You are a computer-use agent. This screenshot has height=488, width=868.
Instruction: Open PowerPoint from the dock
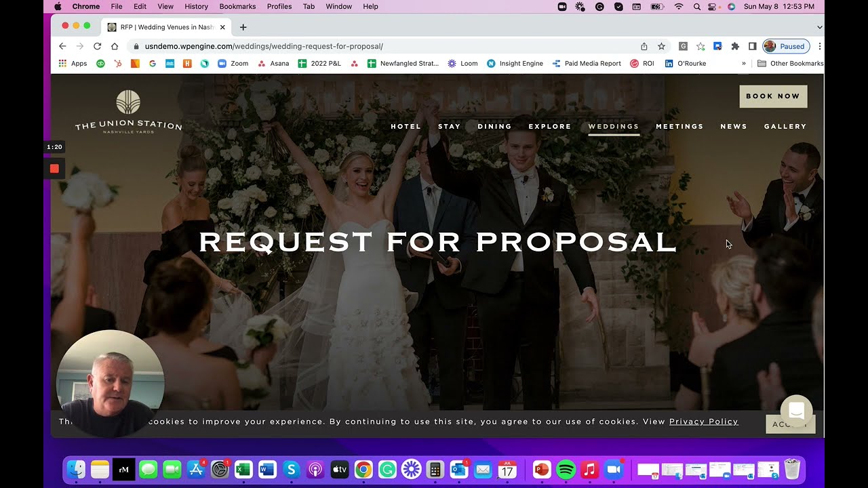point(541,469)
